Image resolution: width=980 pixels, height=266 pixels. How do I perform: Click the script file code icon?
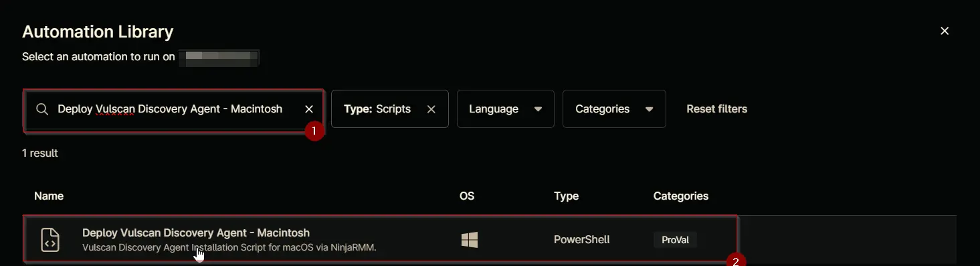click(x=50, y=239)
